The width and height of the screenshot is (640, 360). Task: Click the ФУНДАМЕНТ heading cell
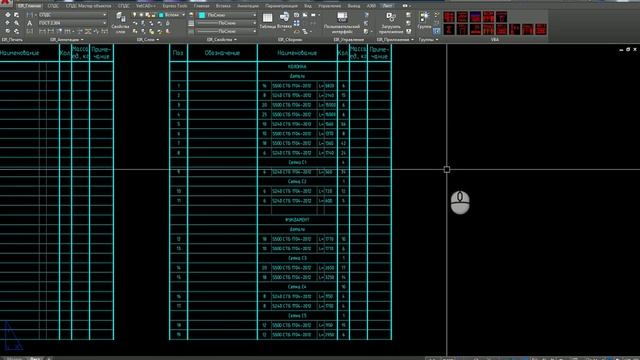(x=297, y=220)
